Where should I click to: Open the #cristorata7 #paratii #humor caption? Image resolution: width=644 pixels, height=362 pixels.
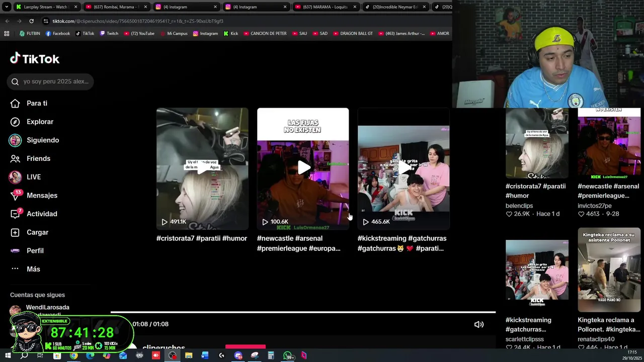pos(202,238)
